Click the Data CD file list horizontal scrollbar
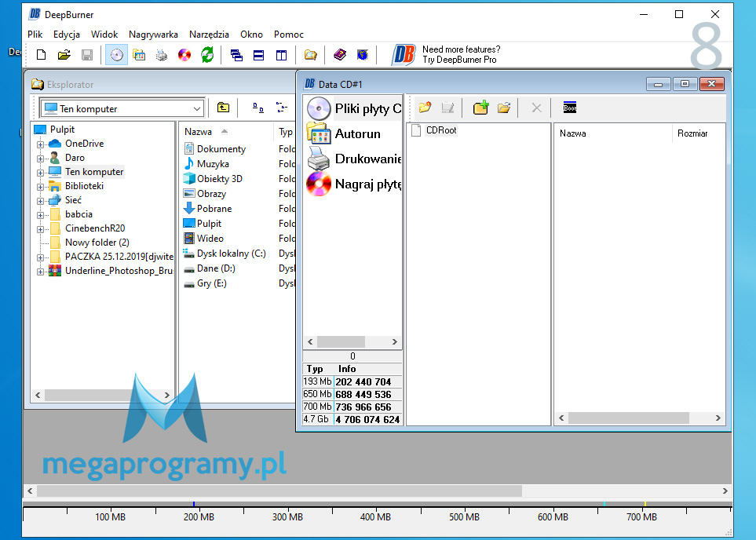756x540 pixels. [639, 418]
